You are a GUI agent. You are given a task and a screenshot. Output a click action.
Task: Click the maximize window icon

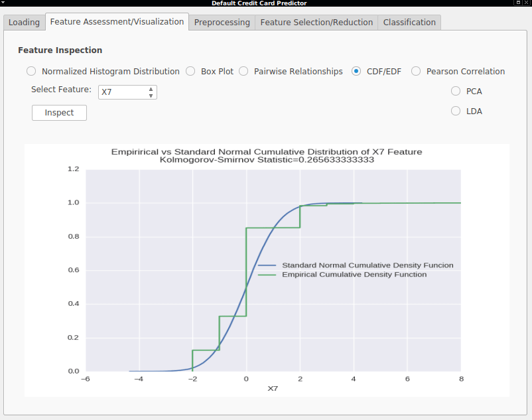[518, 3]
